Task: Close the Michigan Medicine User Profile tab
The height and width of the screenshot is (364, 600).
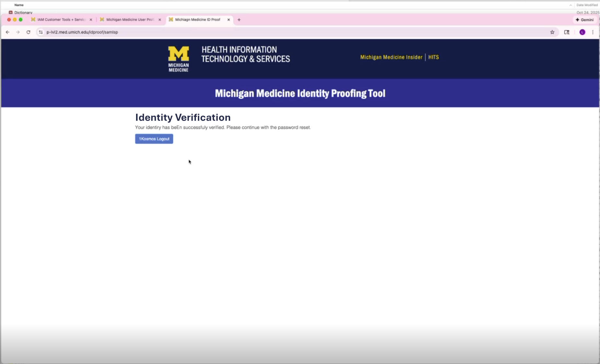Action: [x=160, y=20]
